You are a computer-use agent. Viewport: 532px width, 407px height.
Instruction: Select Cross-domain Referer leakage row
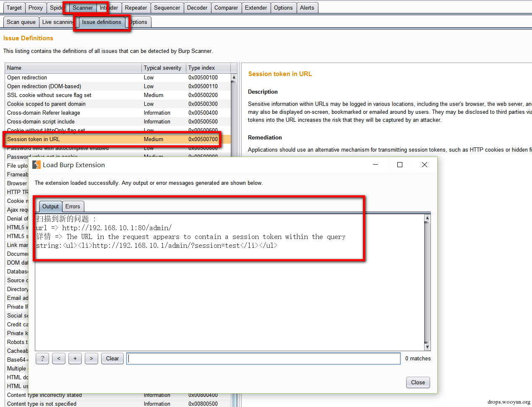pos(117,113)
